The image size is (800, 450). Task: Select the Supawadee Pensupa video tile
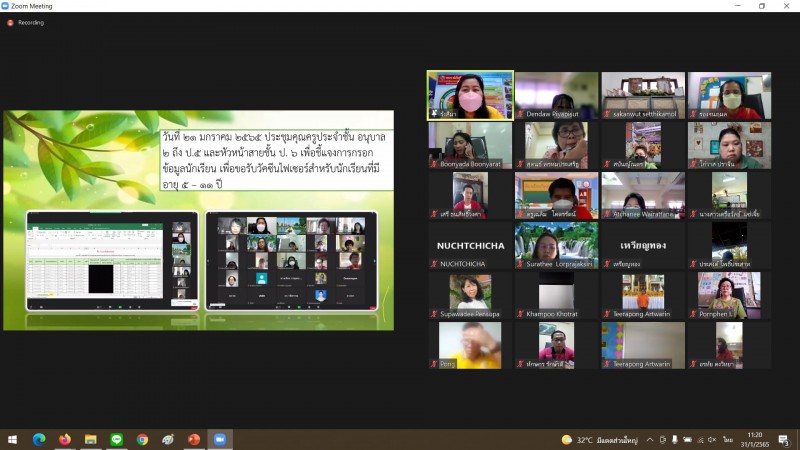tap(470, 295)
